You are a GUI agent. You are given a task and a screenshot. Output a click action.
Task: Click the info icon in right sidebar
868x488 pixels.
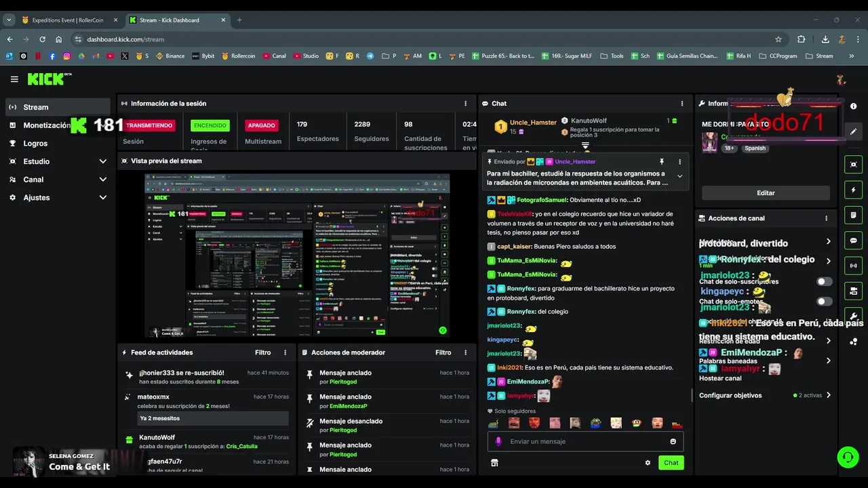point(853,106)
